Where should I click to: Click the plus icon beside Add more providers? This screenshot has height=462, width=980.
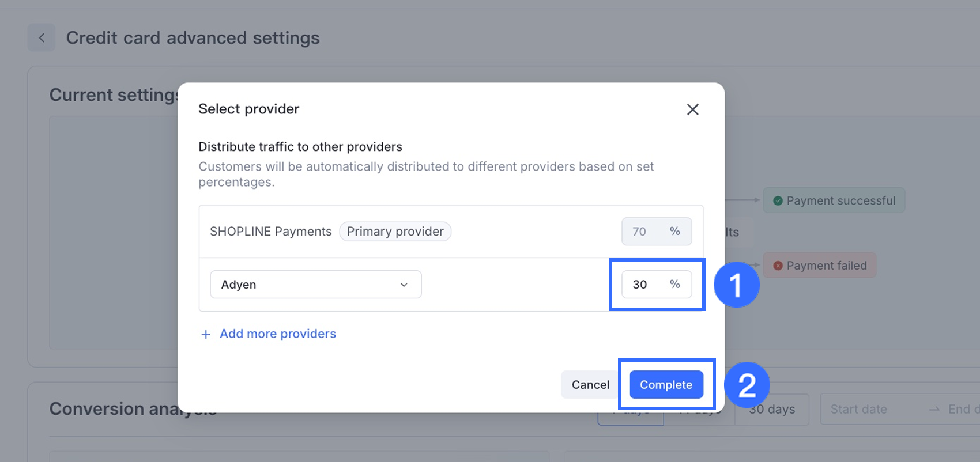(x=206, y=334)
